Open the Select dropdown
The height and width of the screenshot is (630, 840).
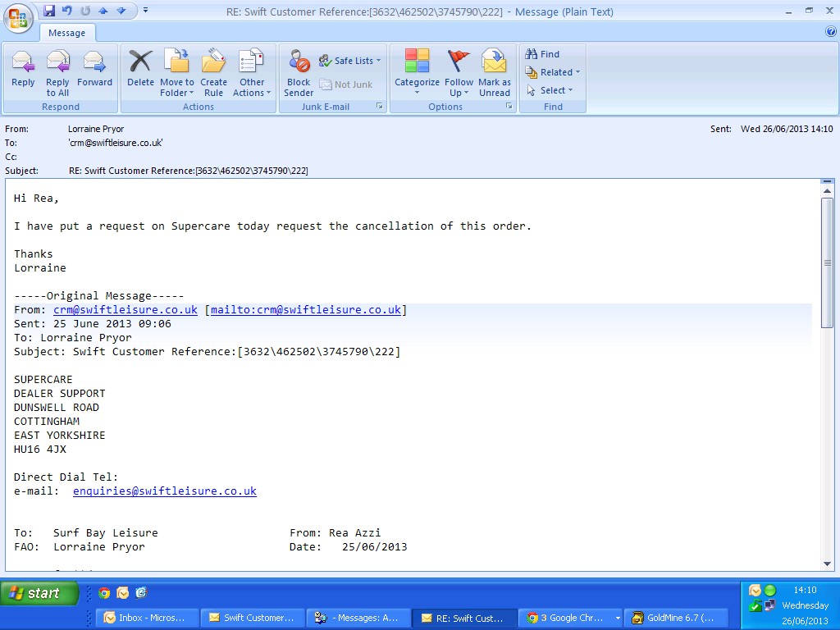click(549, 90)
